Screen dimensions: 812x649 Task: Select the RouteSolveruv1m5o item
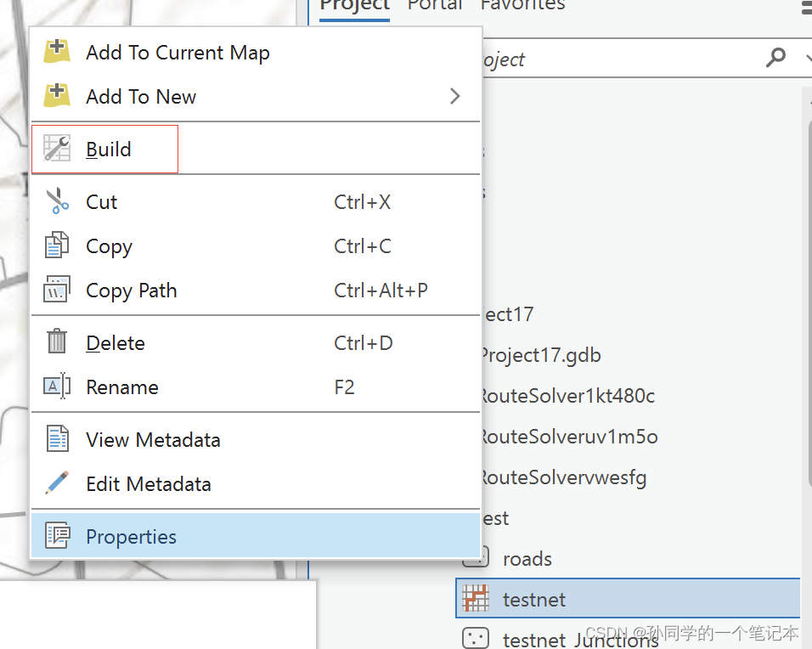pyautogui.click(x=569, y=437)
